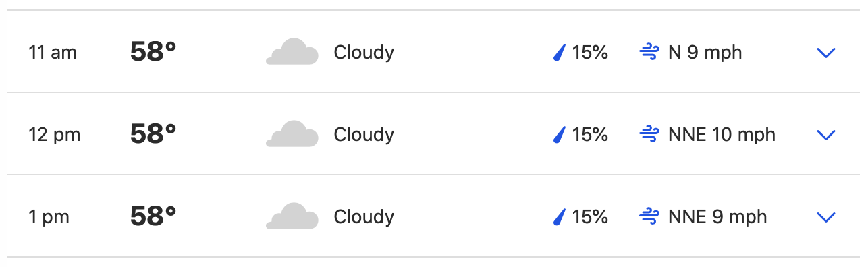Click the cloud icon in the 12 pm row
Viewport: 868px width, 267px height.
click(x=292, y=134)
